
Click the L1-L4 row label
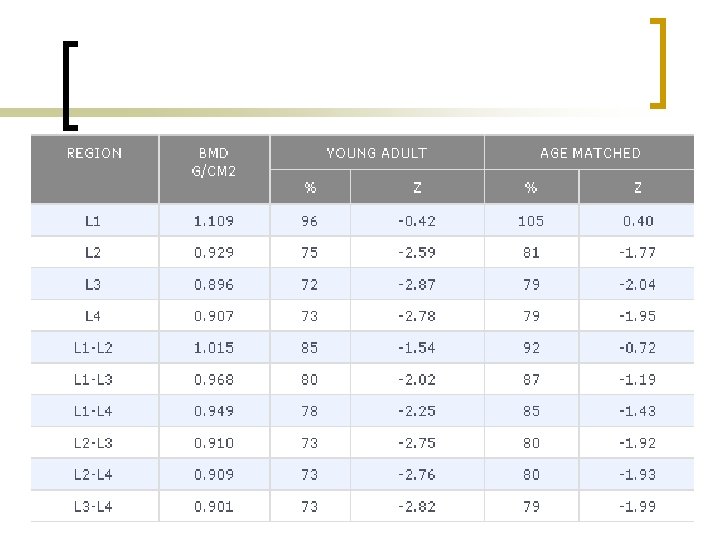point(93,411)
